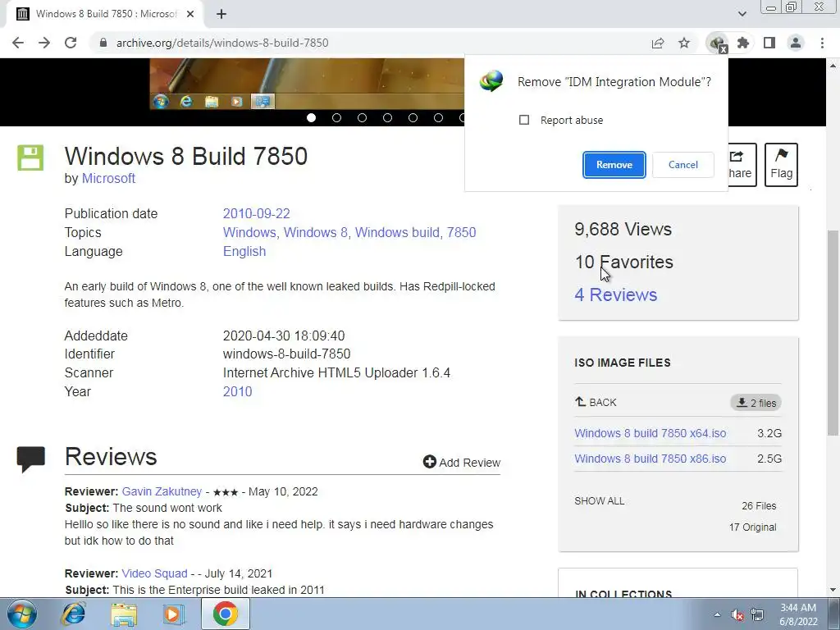Select the first carousel dot

tap(311, 118)
